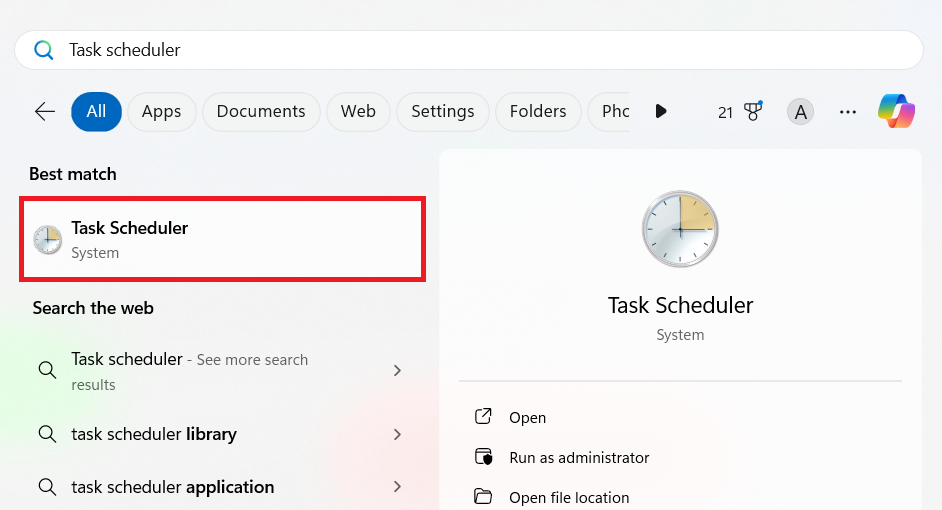Open the Task Scheduler best match result
The height and width of the screenshot is (510, 942).
click(224, 239)
